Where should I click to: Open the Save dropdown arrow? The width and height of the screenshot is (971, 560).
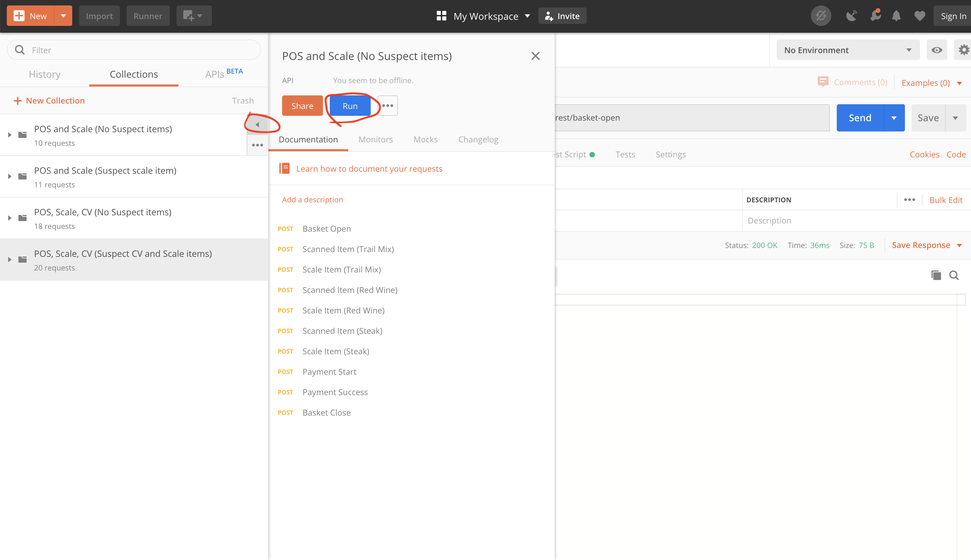(955, 118)
